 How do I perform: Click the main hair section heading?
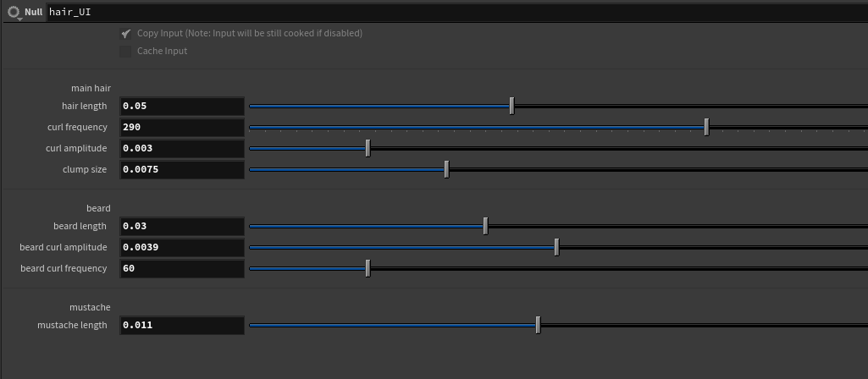[91, 88]
